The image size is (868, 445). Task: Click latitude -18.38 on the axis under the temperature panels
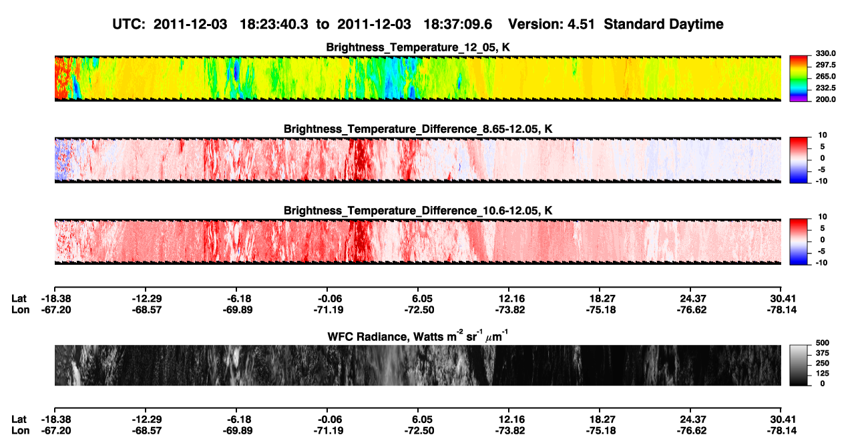[55, 299]
